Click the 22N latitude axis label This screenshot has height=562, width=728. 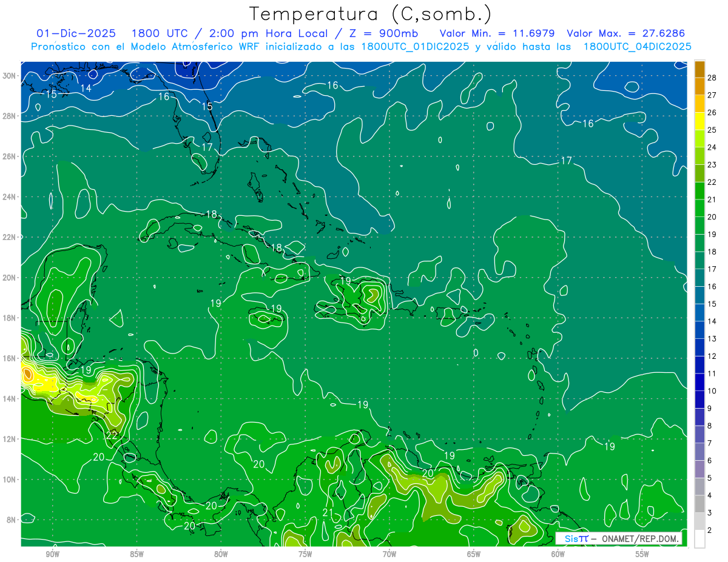(10, 237)
